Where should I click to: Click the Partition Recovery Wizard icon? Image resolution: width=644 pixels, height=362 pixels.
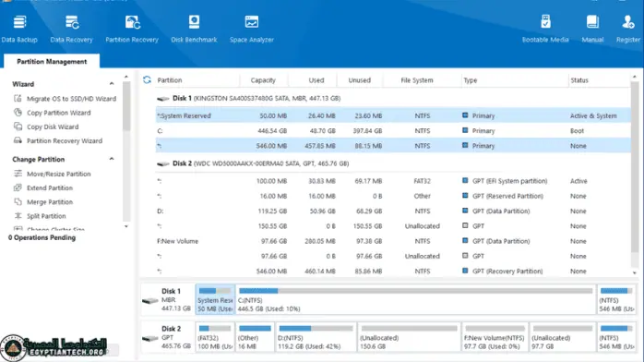tap(18, 140)
